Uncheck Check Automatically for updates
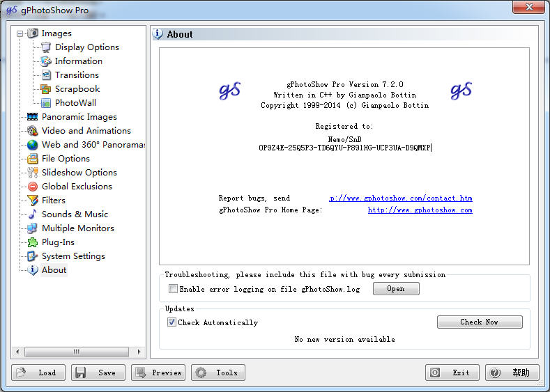 [171, 322]
